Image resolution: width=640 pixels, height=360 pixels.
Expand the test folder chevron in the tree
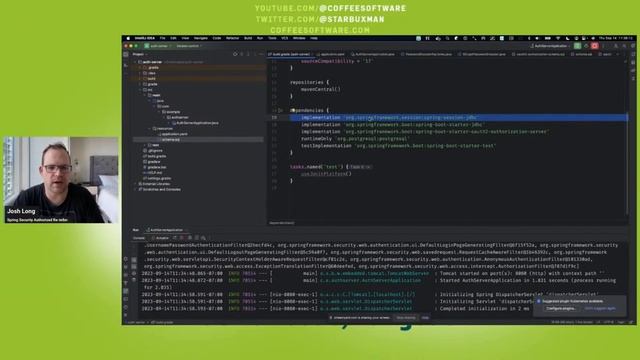click(145, 145)
